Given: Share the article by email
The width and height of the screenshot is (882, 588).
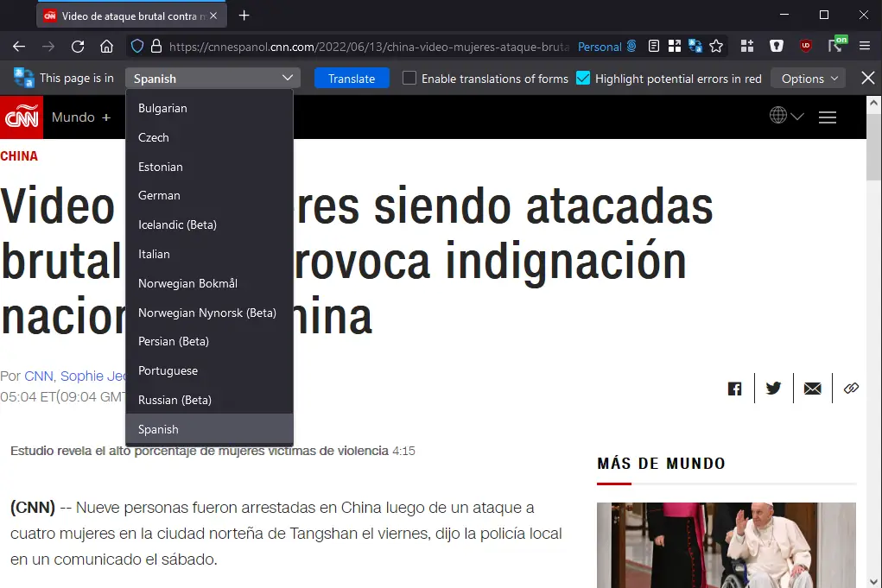Looking at the screenshot, I should click(x=812, y=388).
